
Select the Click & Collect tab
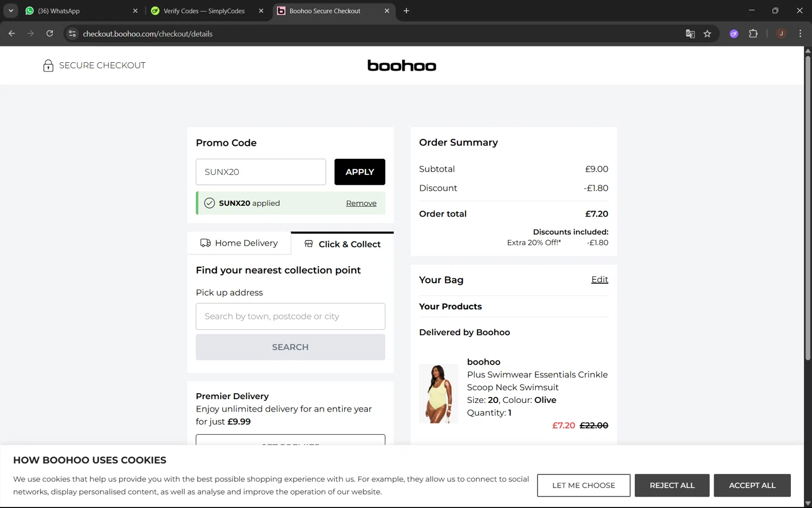pyautogui.click(x=342, y=244)
